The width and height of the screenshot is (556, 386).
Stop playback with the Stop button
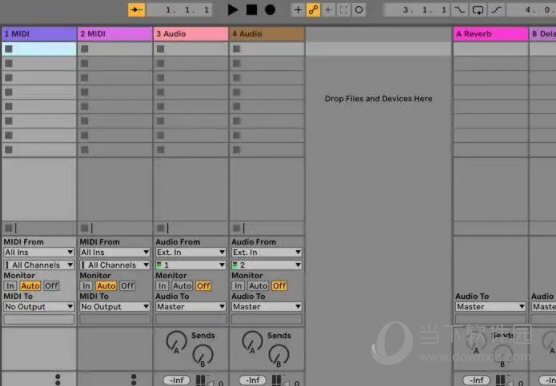[252, 10]
